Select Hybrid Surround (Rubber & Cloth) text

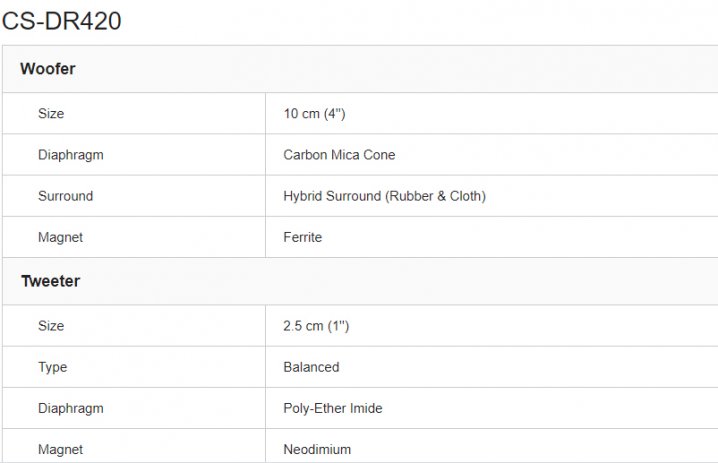pos(384,196)
